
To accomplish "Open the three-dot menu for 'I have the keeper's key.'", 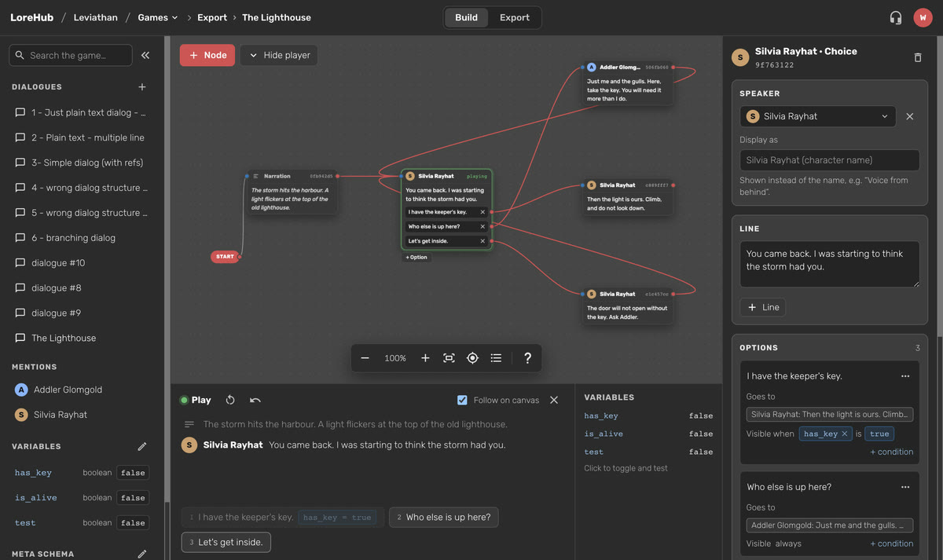I will 905,376.
